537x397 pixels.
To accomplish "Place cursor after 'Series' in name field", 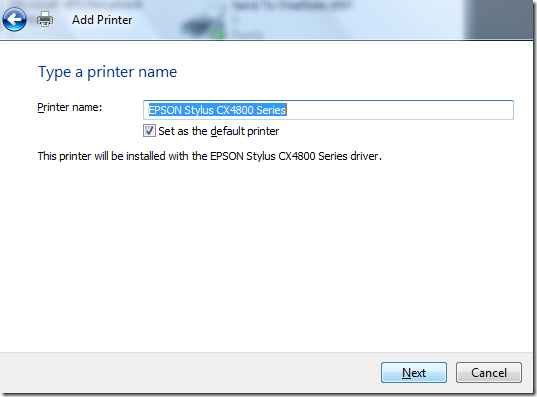I will tap(287, 110).
